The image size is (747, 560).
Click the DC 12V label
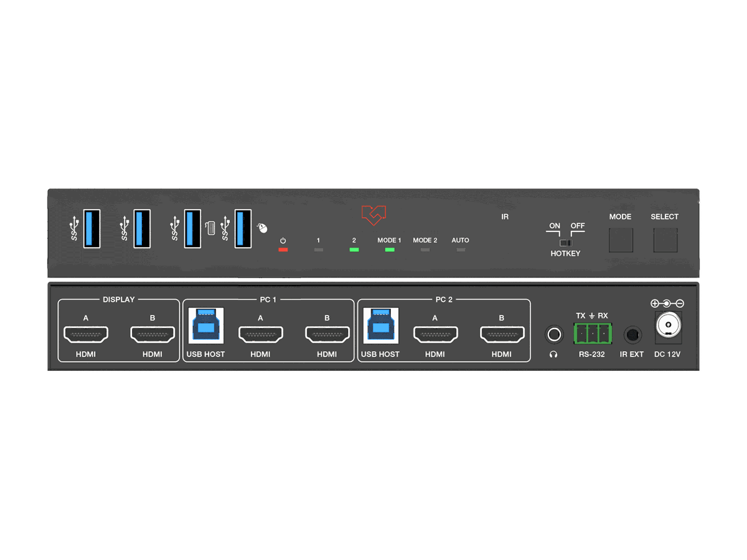coord(669,354)
